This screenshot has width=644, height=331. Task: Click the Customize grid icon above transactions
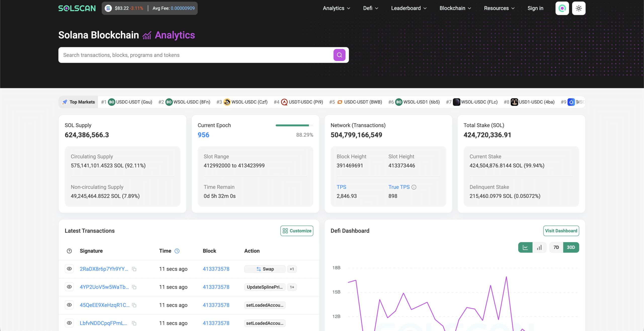[285, 231]
